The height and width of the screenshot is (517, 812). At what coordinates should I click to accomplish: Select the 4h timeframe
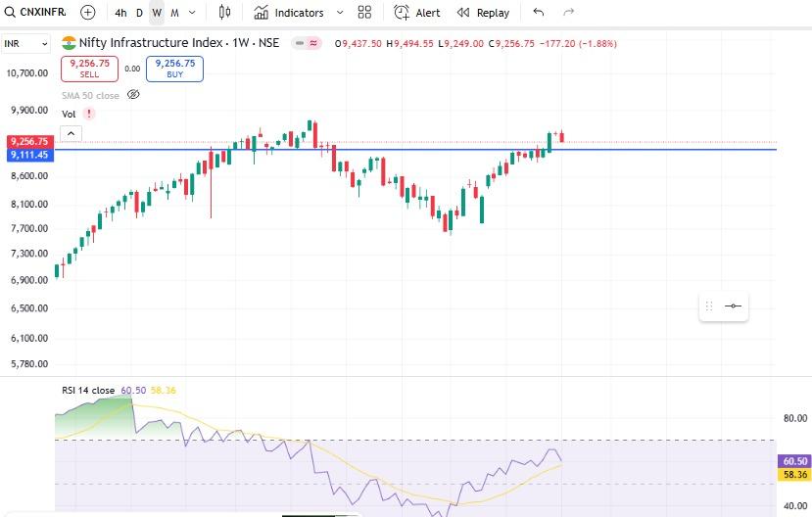(x=120, y=13)
